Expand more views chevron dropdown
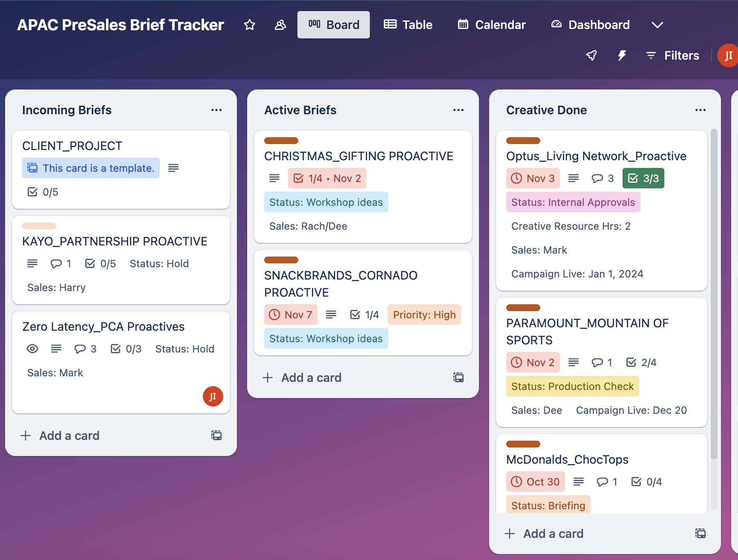The image size is (738, 560). [657, 25]
